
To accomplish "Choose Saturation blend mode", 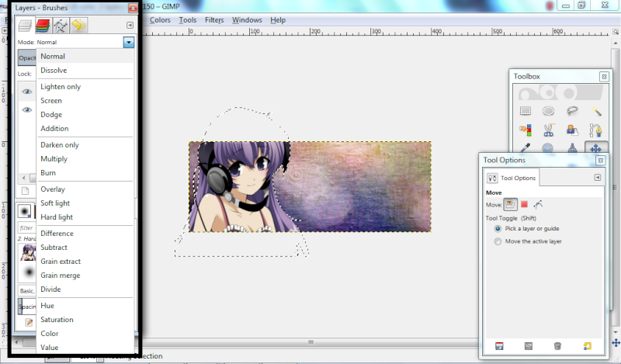I will 85,320.
